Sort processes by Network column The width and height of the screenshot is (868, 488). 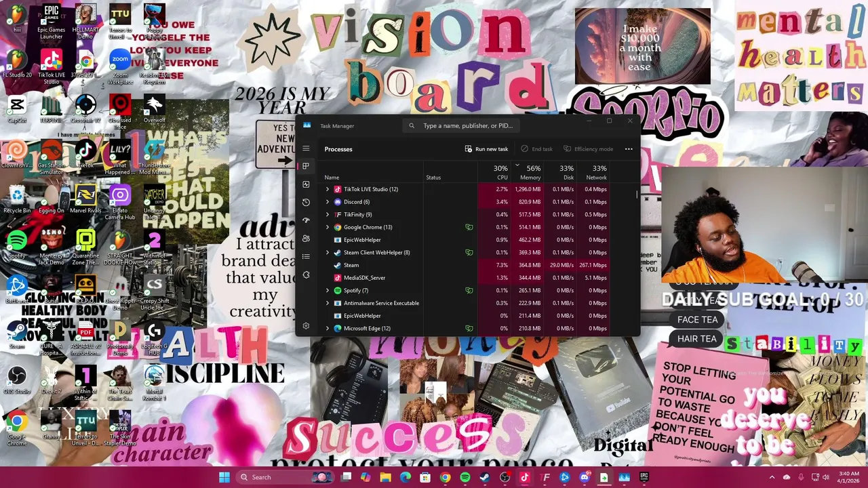[x=593, y=172]
